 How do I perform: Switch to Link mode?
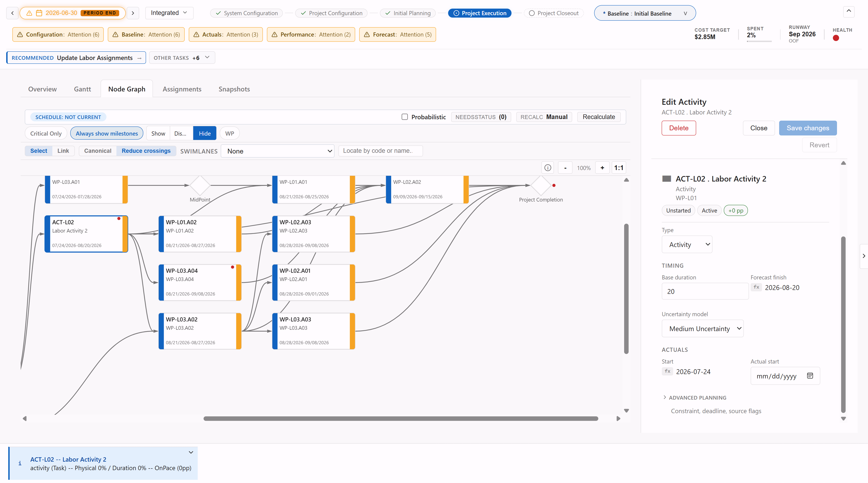(63, 151)
